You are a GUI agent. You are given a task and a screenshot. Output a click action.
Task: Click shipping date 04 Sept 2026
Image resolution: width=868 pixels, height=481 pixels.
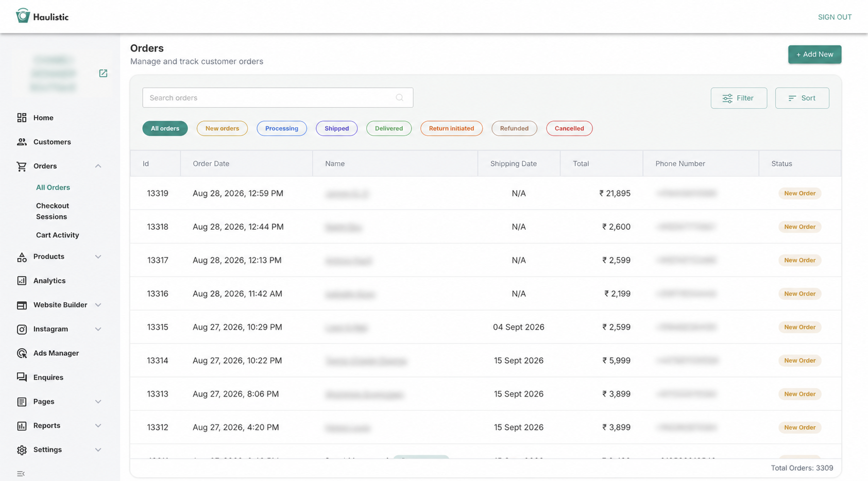(x=519, y=327)
